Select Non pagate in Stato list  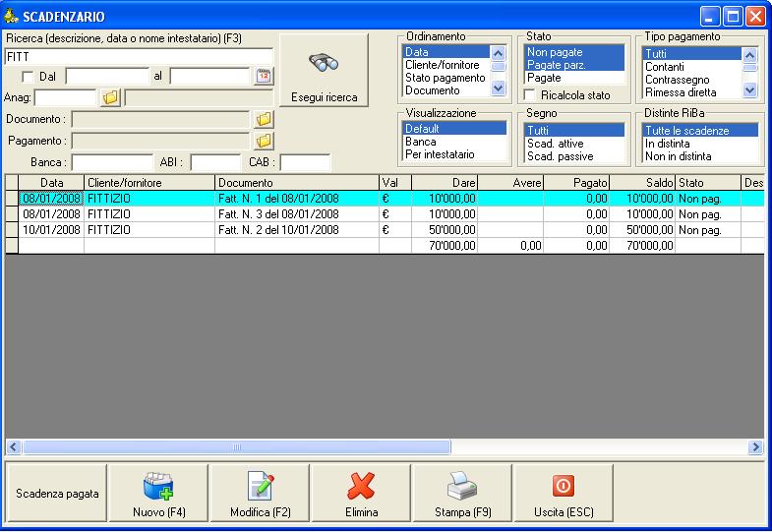tap(574, 52)
